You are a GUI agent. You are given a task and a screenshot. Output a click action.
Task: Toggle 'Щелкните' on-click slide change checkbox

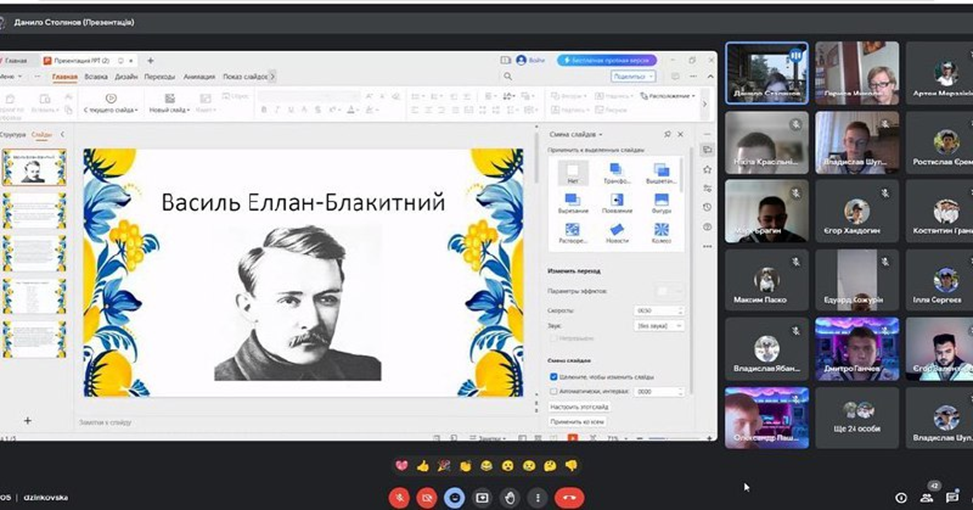click(x=554, y=377)
